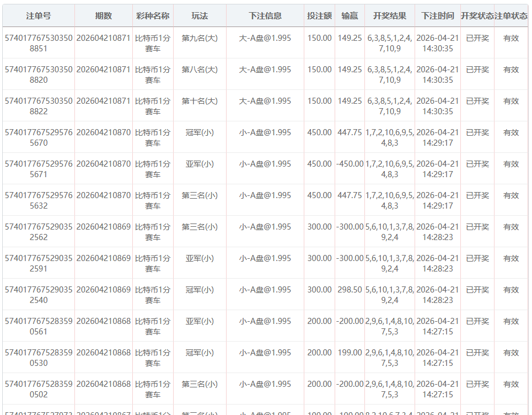The width and height of the screenshot is (532, 415).
Task: Click the 第八名(大) play type cell
Action: [x=200, y=70]
